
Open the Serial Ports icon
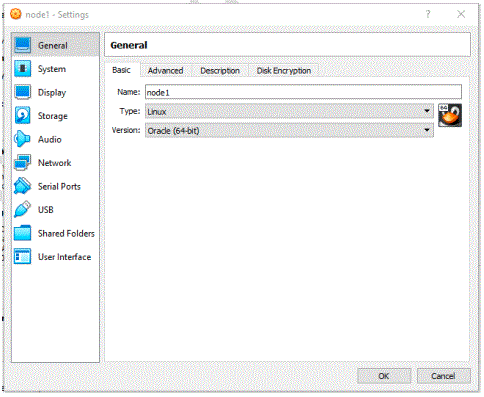(23, 186)
